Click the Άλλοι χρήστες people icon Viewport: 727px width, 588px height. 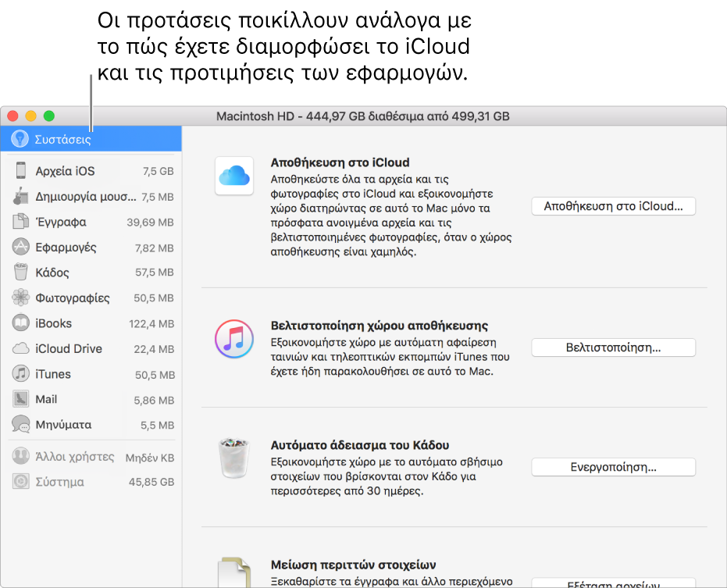click(20, 456)
